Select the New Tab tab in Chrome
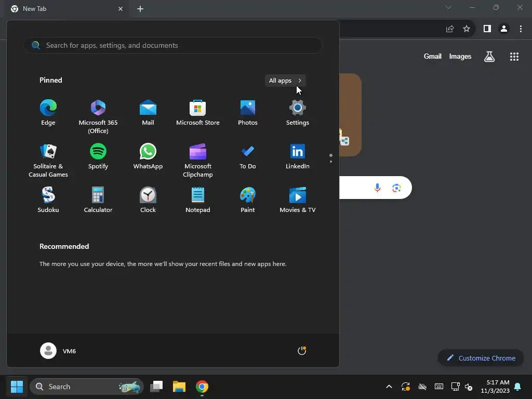This screenshot has width=532, height=399. (67, 9)
